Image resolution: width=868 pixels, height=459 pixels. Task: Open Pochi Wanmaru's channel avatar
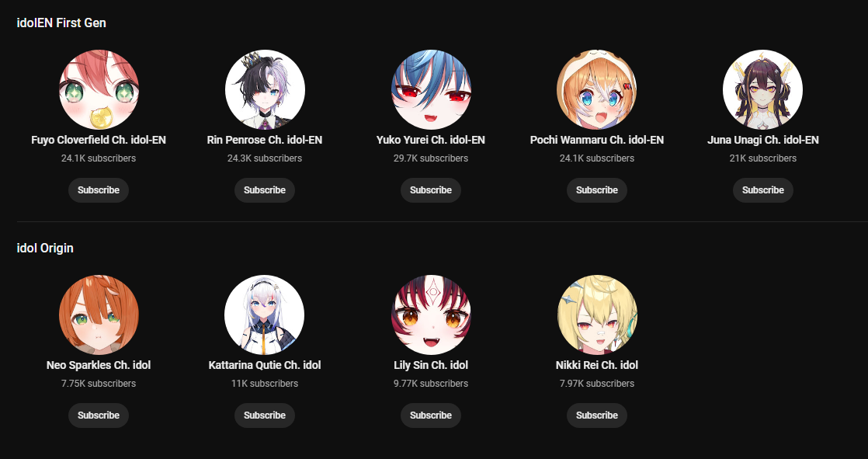click(597, 89)
